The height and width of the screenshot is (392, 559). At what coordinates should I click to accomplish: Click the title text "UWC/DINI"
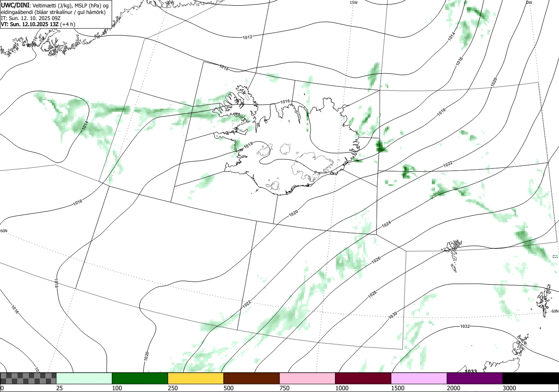15,5
